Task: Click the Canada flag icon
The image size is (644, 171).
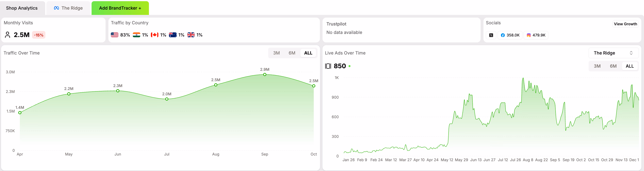Action: tap(154, 35)
